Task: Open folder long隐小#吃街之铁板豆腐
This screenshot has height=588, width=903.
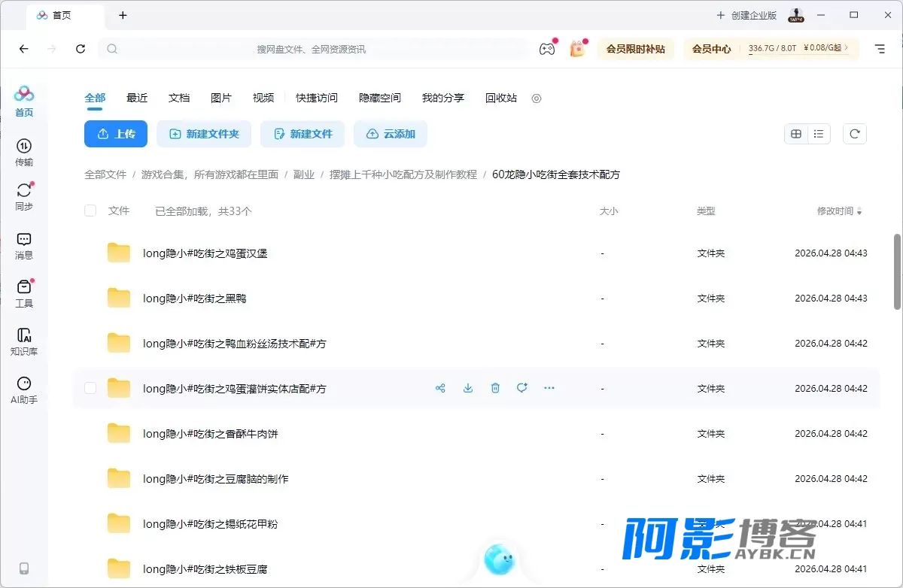Action: (205, 569)
